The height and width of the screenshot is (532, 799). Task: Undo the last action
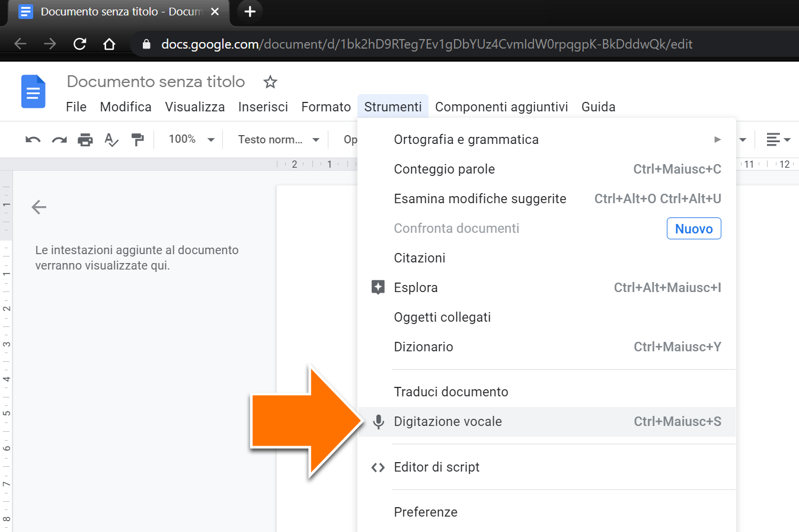(33, 140)
